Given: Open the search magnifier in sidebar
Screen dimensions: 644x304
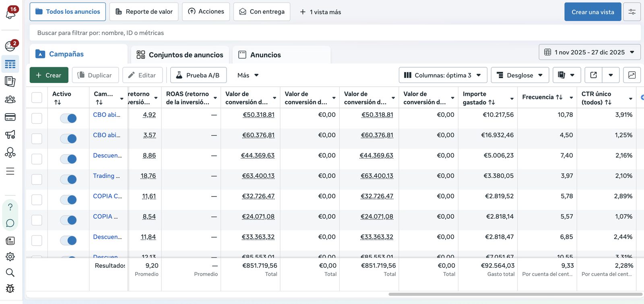Looking at the screenshot, I should point(10,273).
